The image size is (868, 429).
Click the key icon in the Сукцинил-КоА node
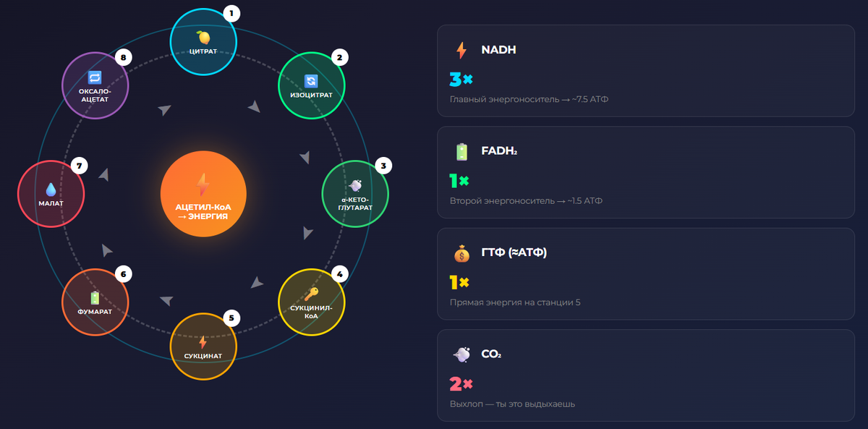[x=312, y=294]
